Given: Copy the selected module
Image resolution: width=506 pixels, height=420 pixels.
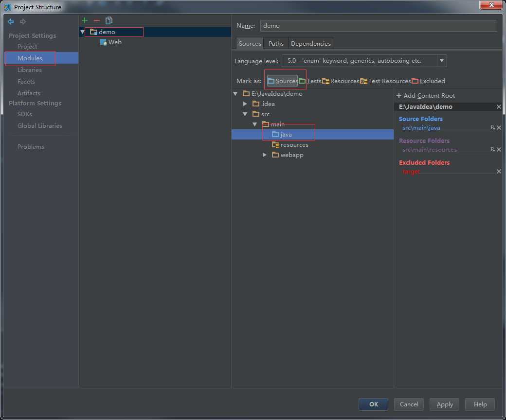Looking at the screenshot, I should pos(109,20).
